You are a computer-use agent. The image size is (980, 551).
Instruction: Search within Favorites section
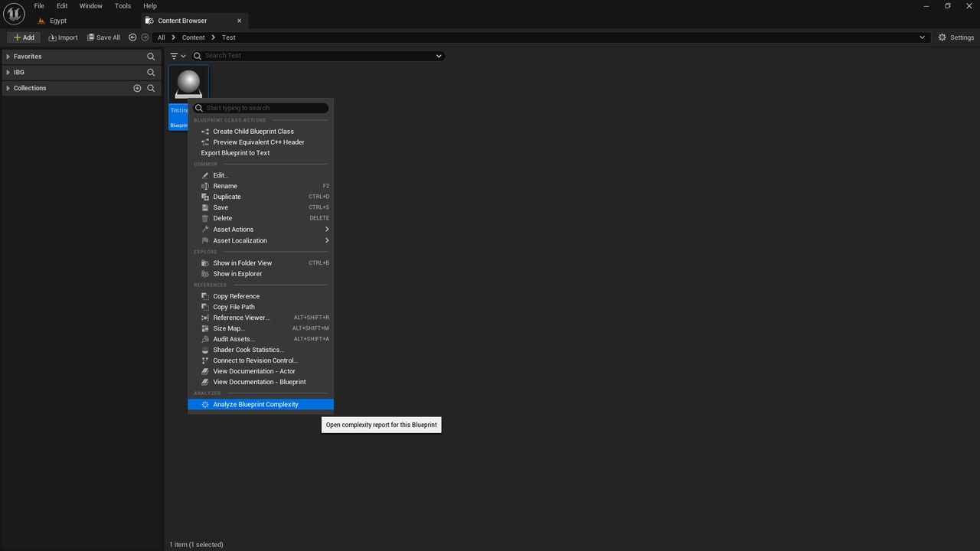tap(151, 57)
